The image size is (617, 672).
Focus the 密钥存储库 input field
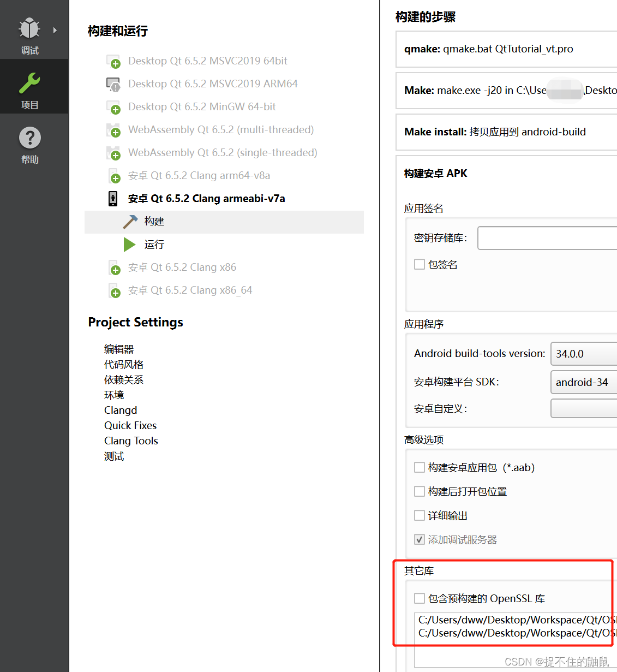pos(547,238)
